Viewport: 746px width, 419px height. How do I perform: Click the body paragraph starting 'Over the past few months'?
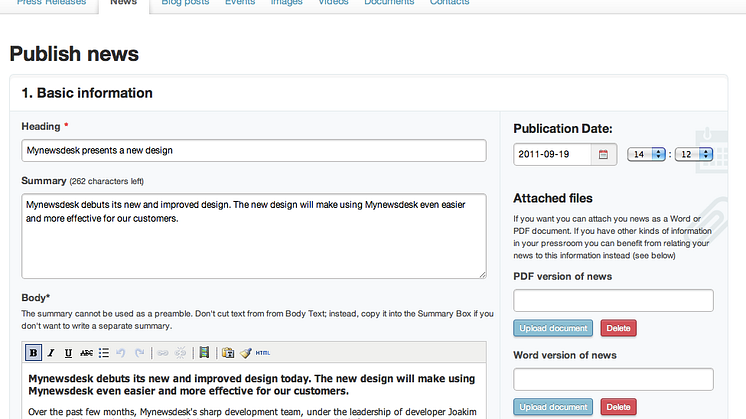[x=252, y=412]
